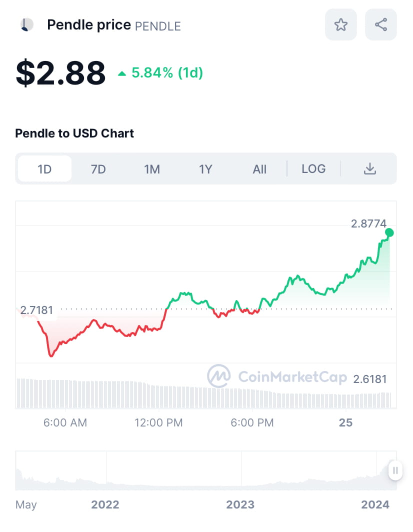Click the share icon button

point(380,24)
